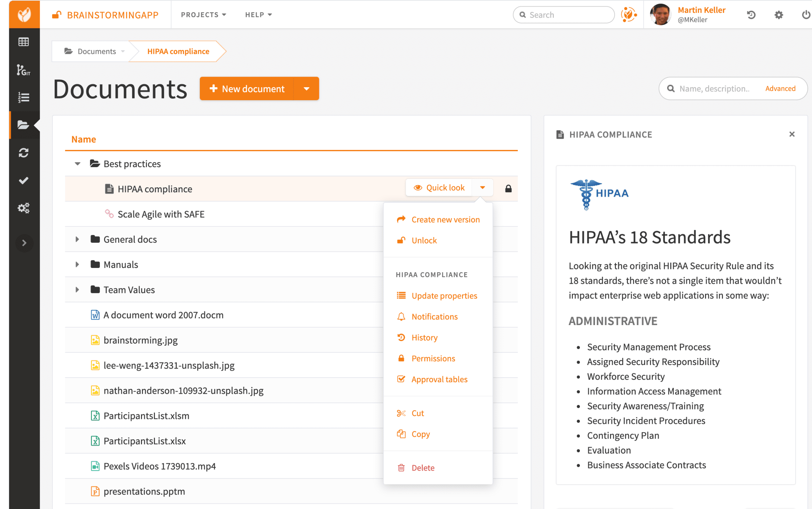The image size is (812, 509).
Task: Expand the collapsed sidebar with the arrow button
Action: pyautogui.click(x=24, y=243)
